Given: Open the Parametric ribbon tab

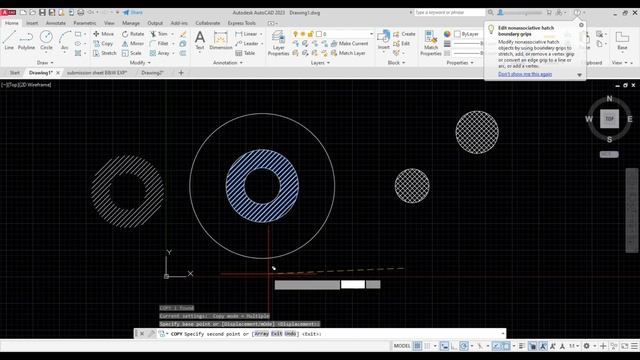Looking at the screenshot, I should click(84, 23).
